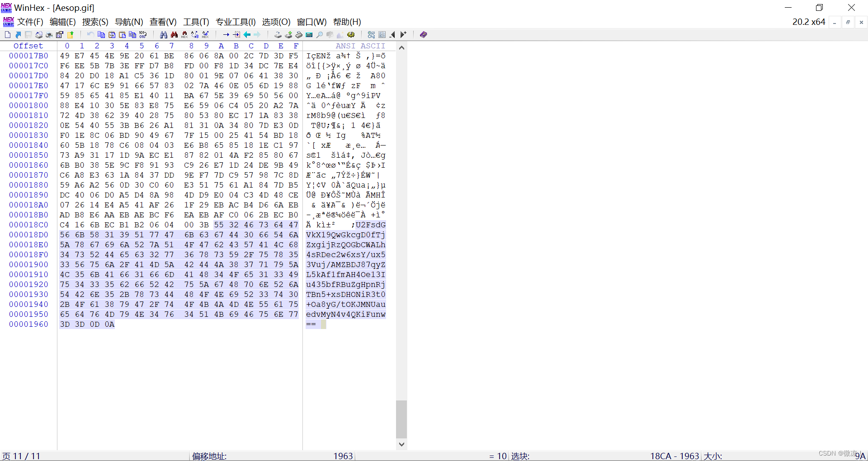The image size is (868, 461).
Task: Click the ASCII text ZxgijRzQOGbCWALh
Action: [346, 245]
